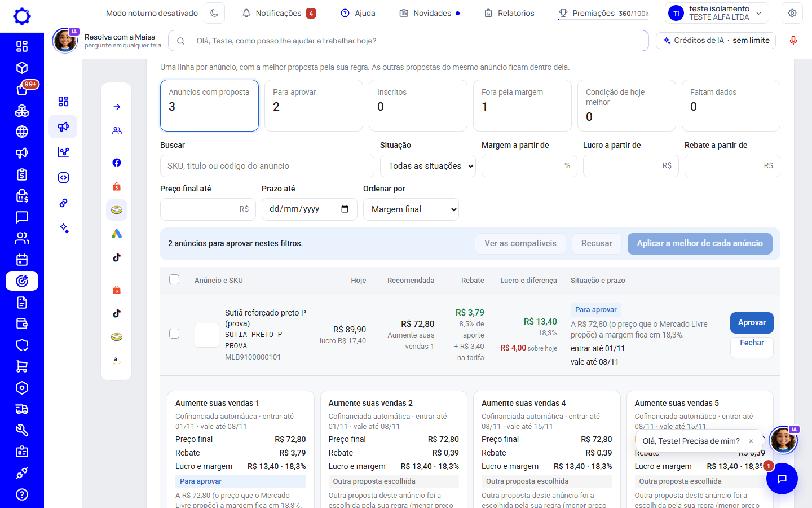The image size is (812, 508).
Task: Click Ver as compatíveis button
Action: click(x=520, y=244)
